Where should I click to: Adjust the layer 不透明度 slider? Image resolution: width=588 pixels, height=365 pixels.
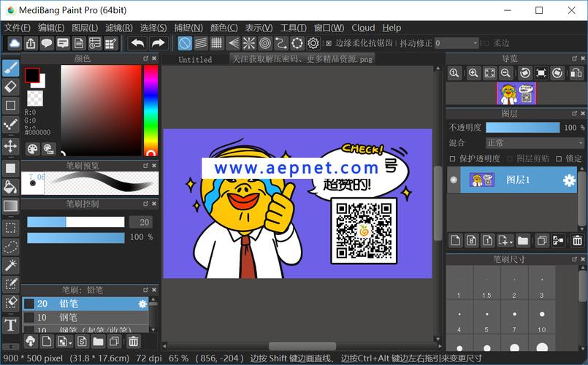coord(523,128)
